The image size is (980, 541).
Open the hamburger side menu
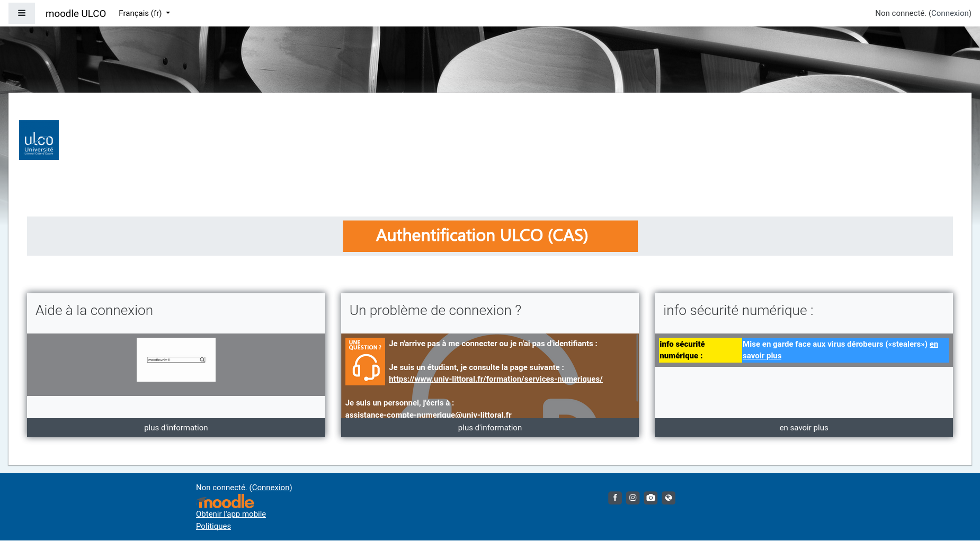22,13
